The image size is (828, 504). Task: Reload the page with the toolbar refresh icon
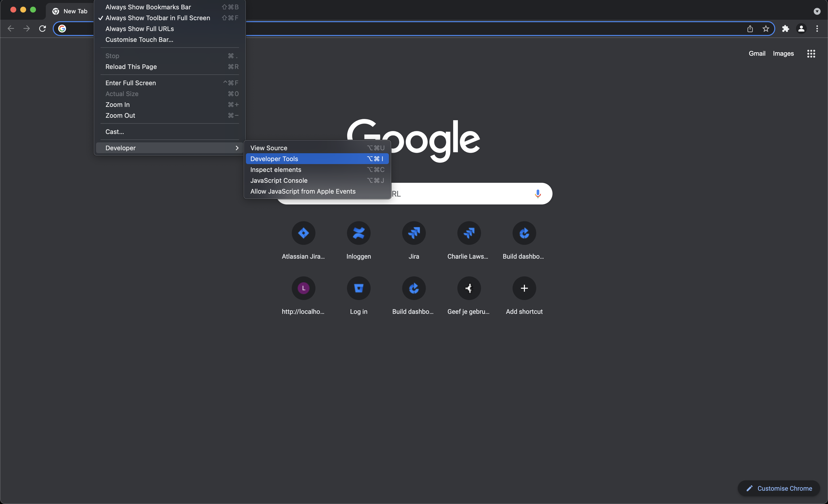click(x=42, y=29)
